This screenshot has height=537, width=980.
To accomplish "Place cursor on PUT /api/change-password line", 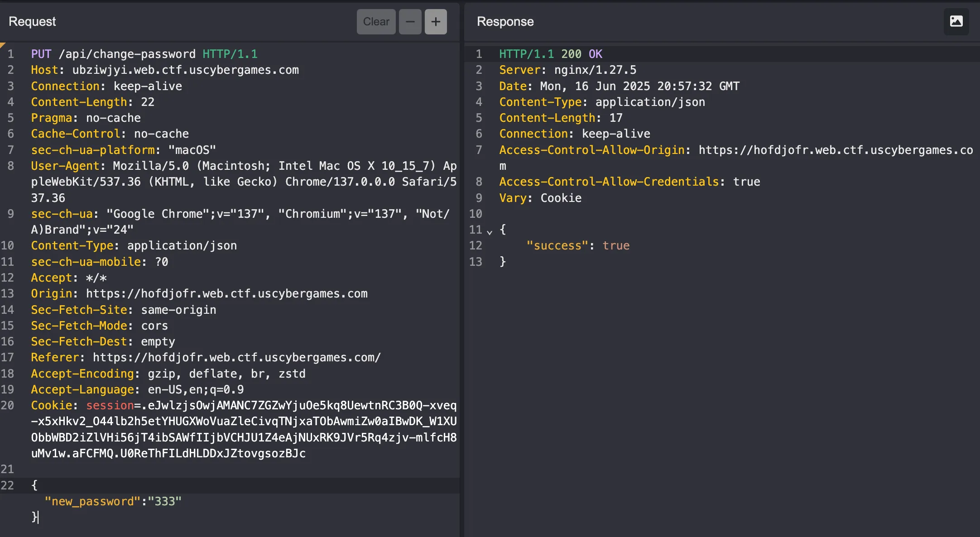I will pyautogui.click(x=127, y=54).
